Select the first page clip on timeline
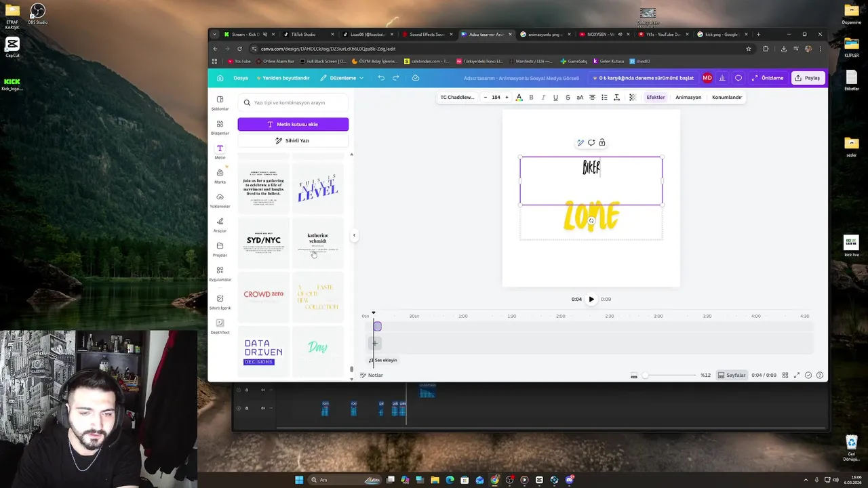 (x=378, y=327)
